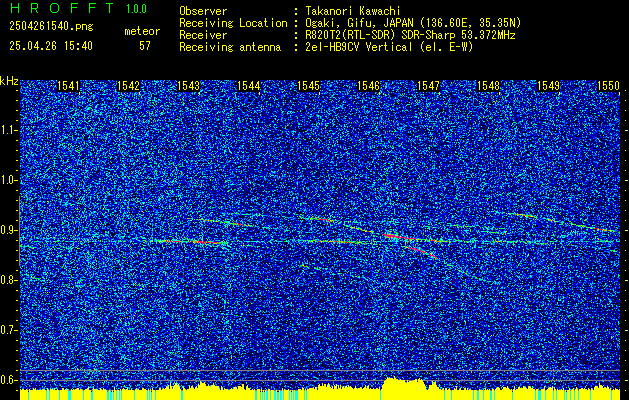Viewport: 629px width, 400px height.
Task: Click the 0.8 kHz axis label
Action: pos(8,280)
